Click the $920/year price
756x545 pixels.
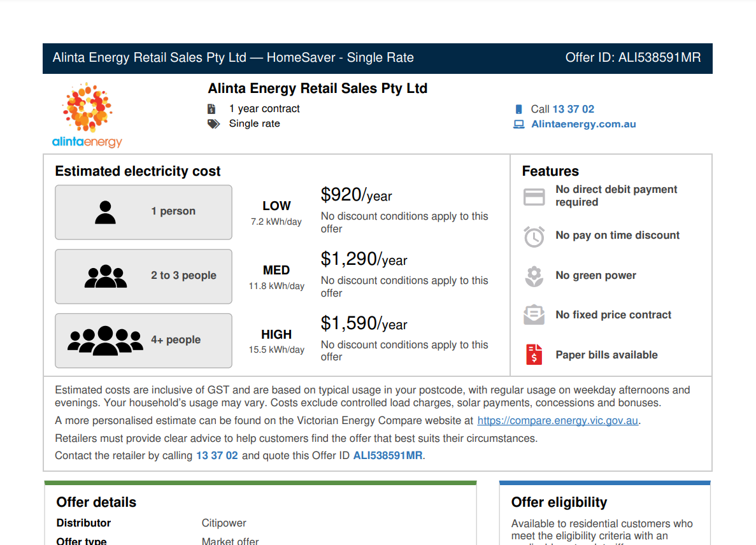pos(356,195)
